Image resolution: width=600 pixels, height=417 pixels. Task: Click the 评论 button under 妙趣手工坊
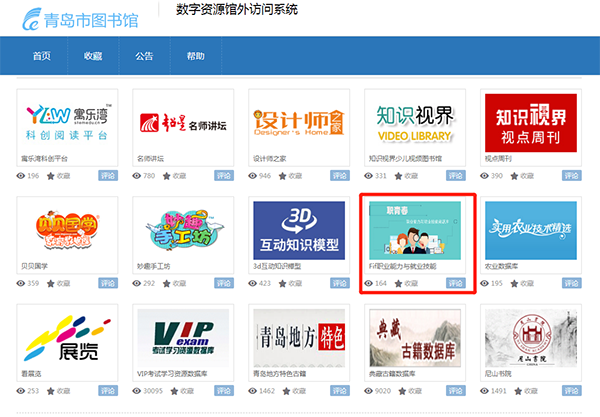point(224,283)
